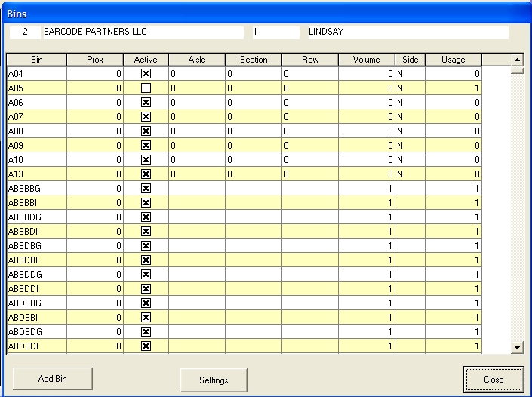Click the Add Bin button
Screen dimensions: 532x397
[x=52, y=378]
